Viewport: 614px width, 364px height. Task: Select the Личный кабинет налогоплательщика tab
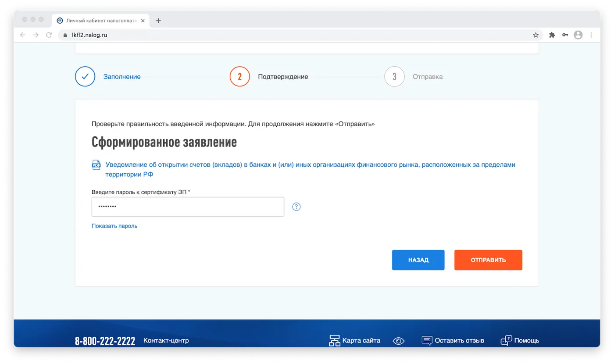101,21
